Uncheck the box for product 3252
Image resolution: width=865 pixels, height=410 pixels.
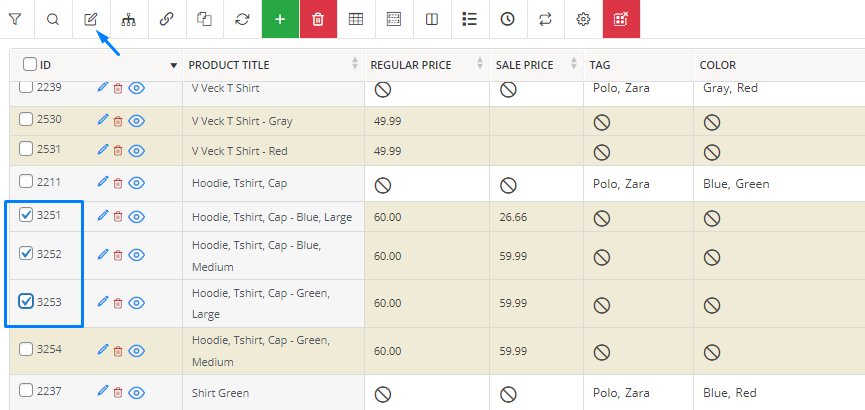click(26, 254)
